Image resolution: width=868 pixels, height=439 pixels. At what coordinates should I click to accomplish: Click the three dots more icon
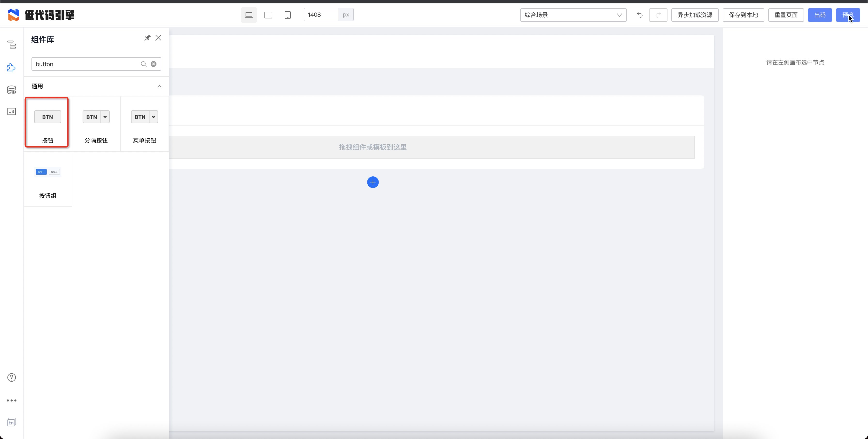[11, 400]
